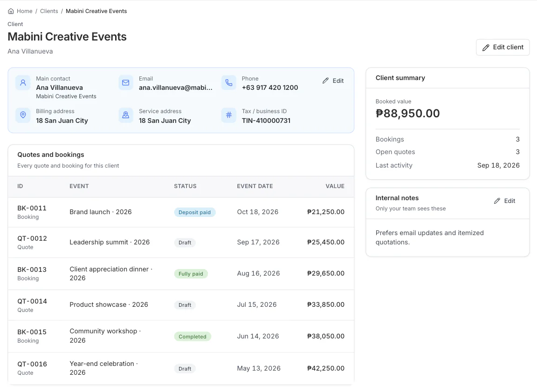This screenshot has height=392, width=537.
Task: Click the Draft badge for QT-0014
Action: [x=185, y=305]
